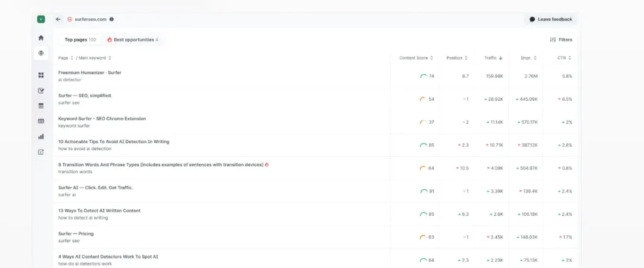Open 10 Actionable Tips To Avoid AI Detection

click(114, 142)
